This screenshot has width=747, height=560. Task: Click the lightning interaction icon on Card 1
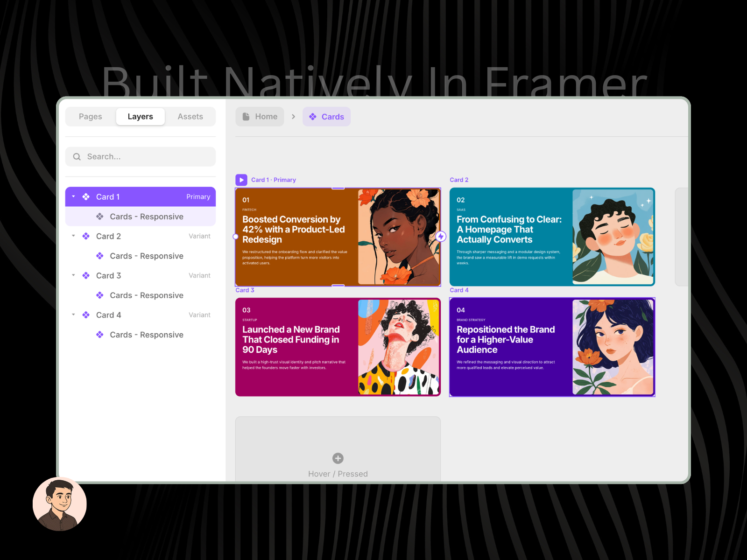[x=441, y=237]
